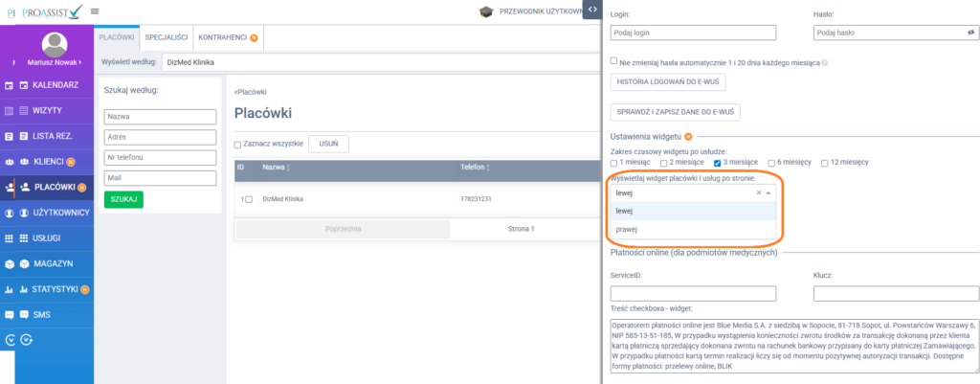
Task: Select 'prawej' option in the dropdown list
Action: pyautogui.click(x=626, y=230)
